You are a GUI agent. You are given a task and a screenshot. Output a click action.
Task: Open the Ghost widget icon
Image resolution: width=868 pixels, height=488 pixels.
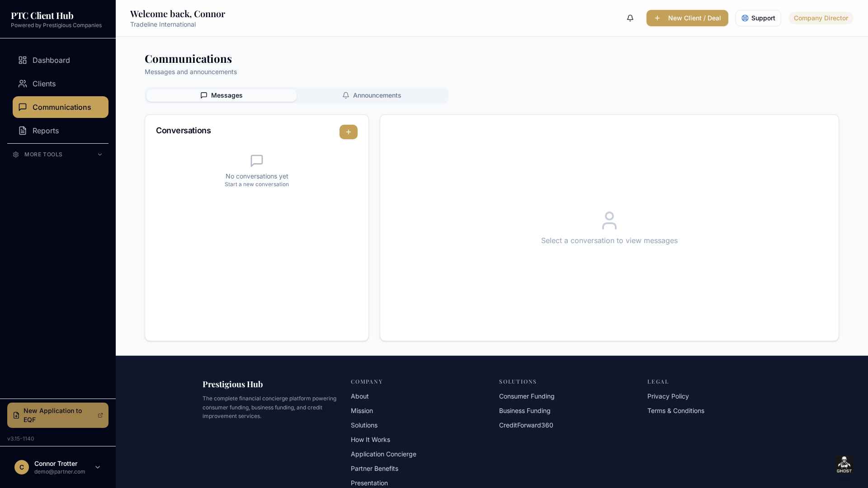[844, 465]
